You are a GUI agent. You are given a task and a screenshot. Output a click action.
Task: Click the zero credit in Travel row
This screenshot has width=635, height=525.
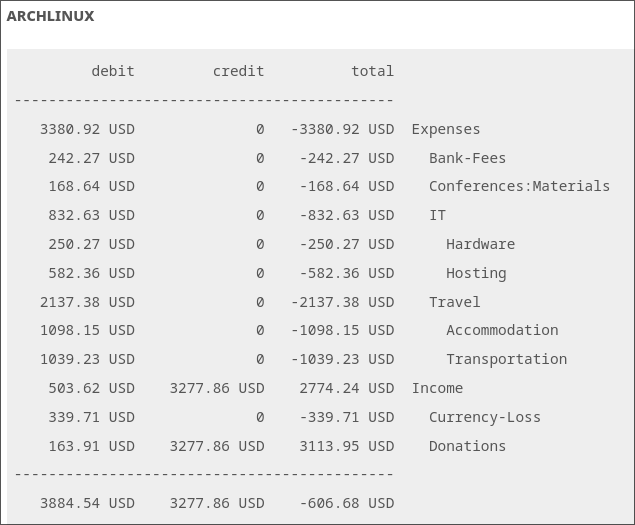[x=260, y=302]
